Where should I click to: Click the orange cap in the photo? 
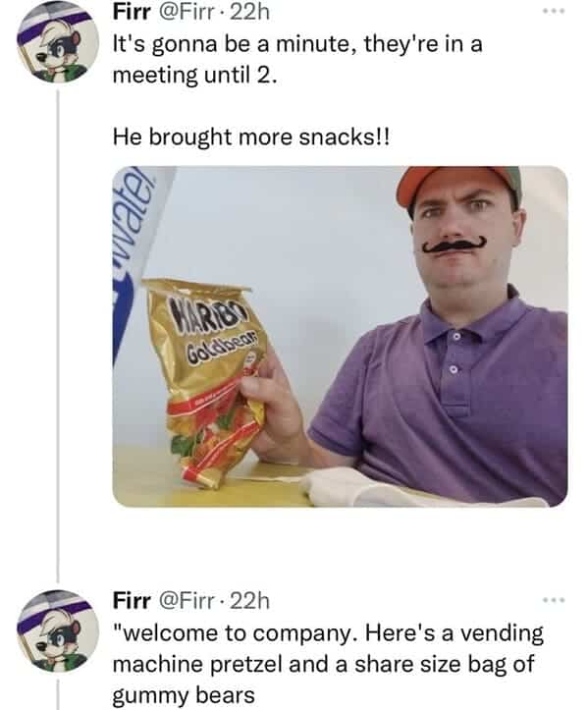tap(458, 188)
